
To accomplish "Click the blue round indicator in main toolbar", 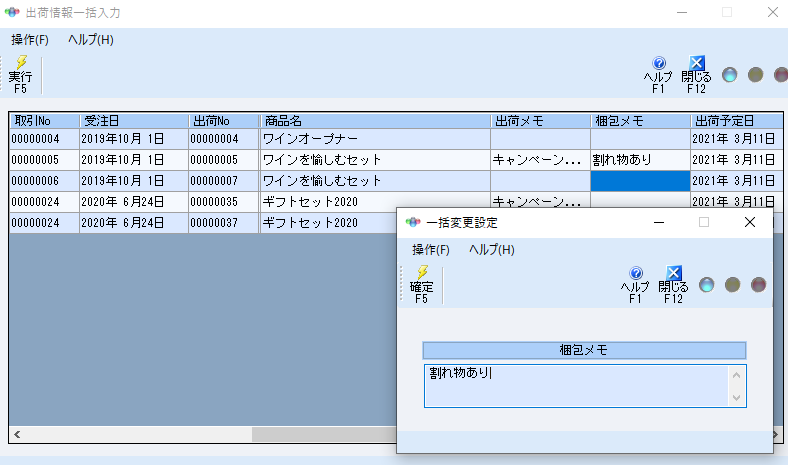I will click(729, 75).
